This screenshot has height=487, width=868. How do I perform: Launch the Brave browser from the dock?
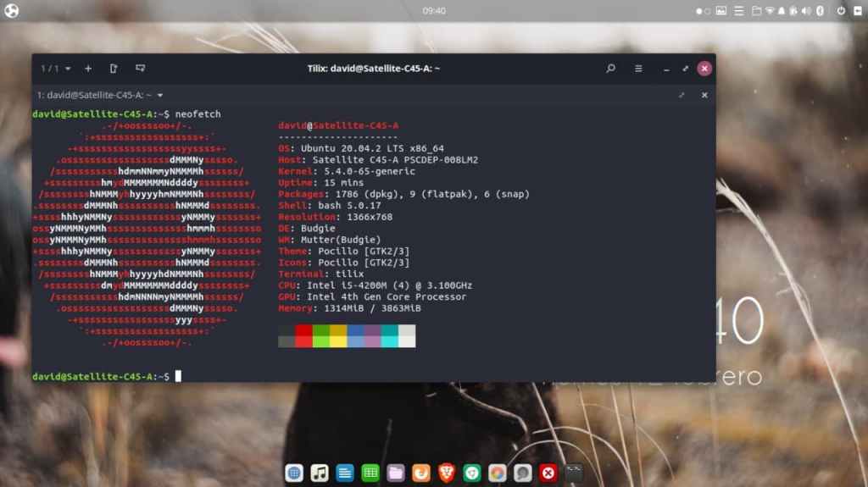pos(446,473)
